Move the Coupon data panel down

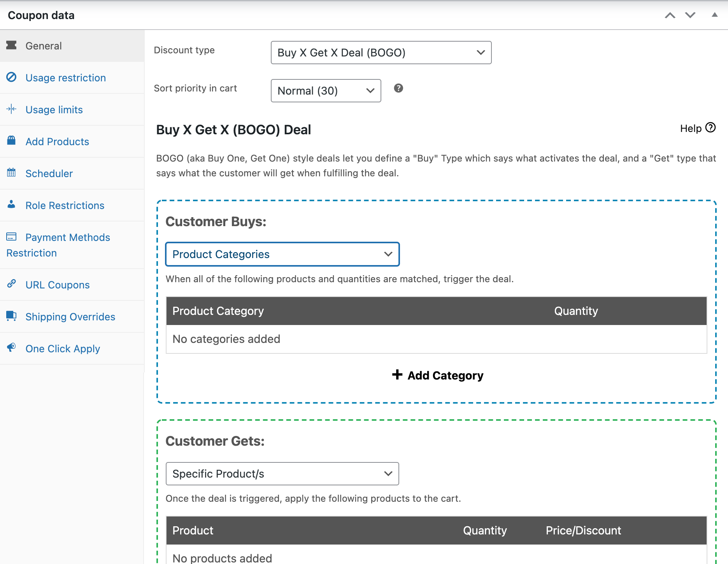pyautogui.click(x=690, y=16)
